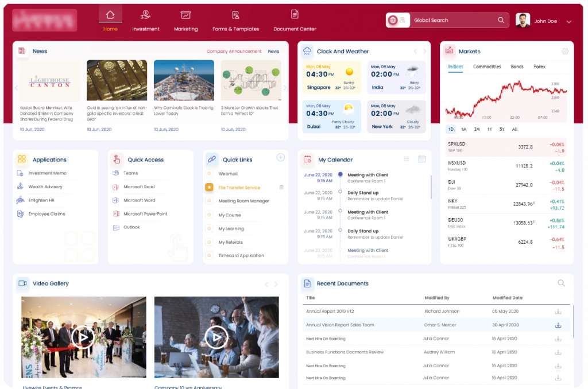
Task: Open the Document Center icon
Action: pos(295,14)
